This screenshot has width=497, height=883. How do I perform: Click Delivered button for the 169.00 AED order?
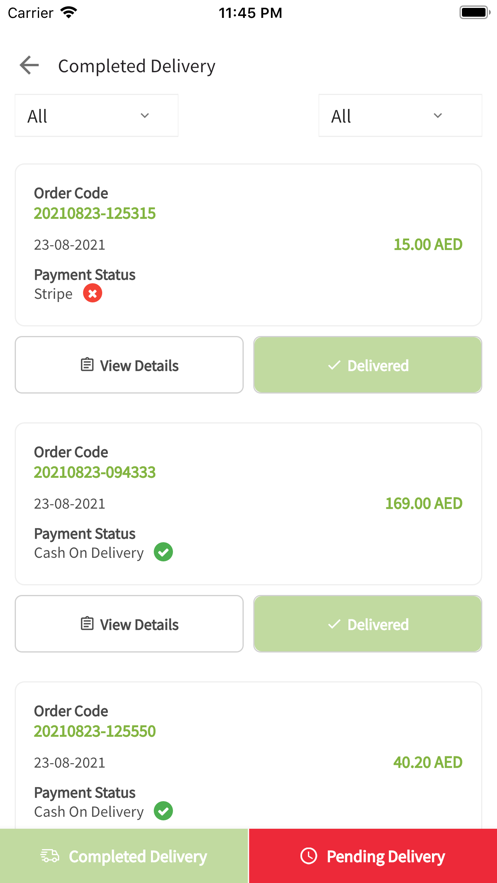(368, 624)
